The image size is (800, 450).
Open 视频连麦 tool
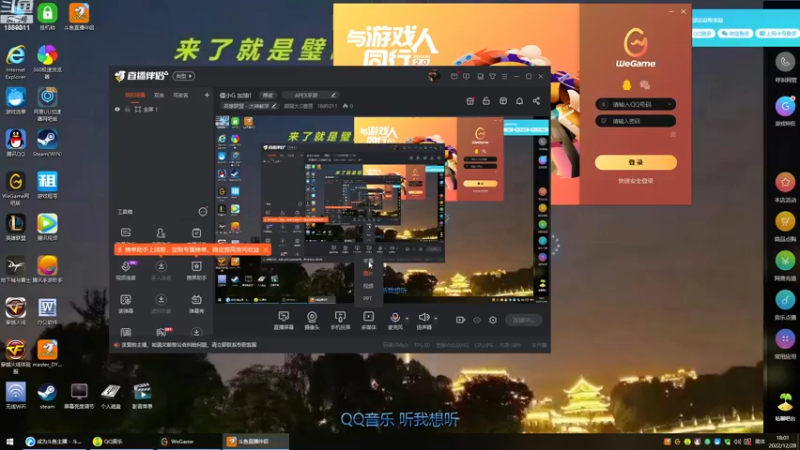(126, 270)
